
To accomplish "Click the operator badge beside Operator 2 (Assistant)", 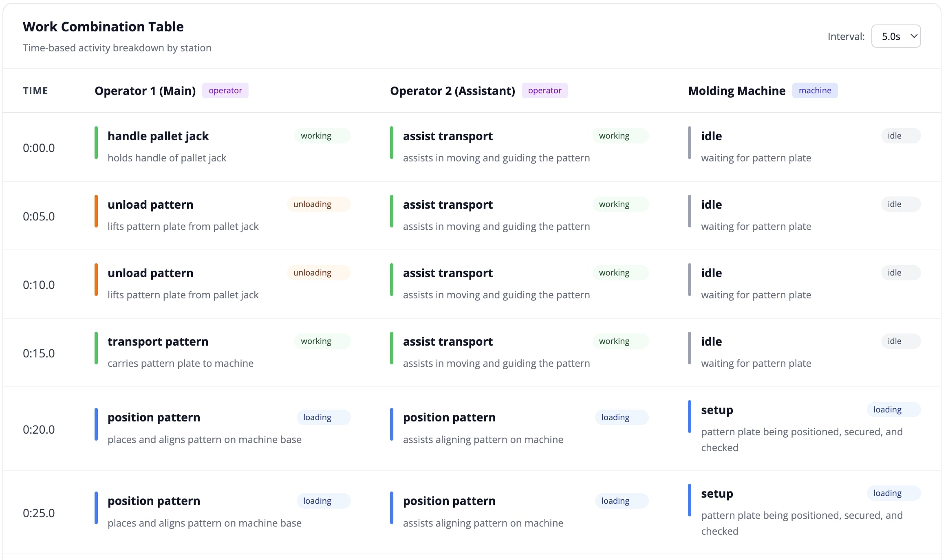I will click(x=545, y=90).
